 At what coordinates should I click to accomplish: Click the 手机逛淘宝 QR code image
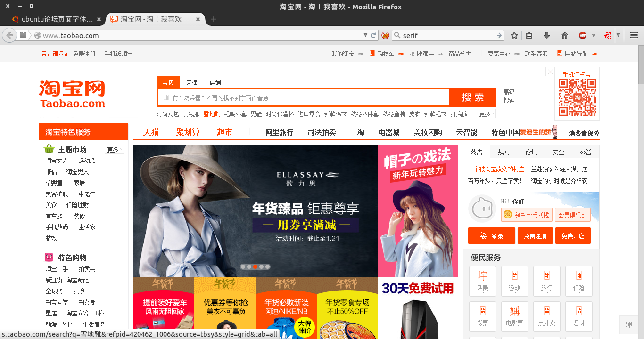pos(578,97)
